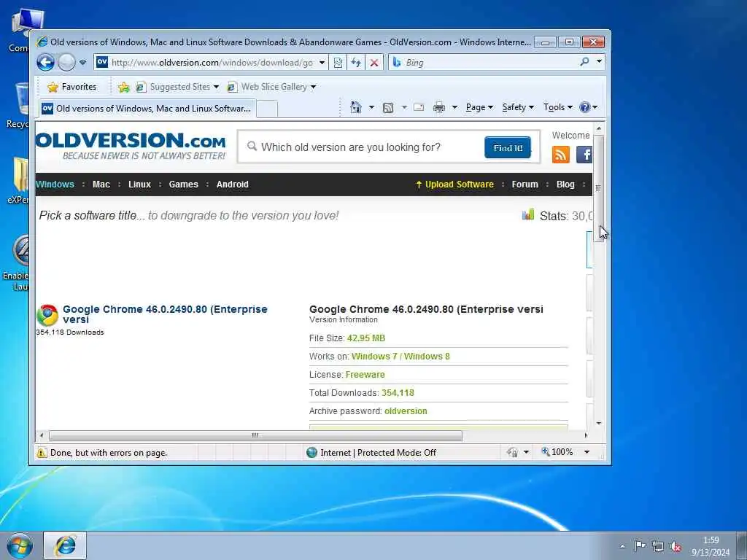Expand the address bar autocomplete dropdown
747x560 pixels.
tap(322, 63)
